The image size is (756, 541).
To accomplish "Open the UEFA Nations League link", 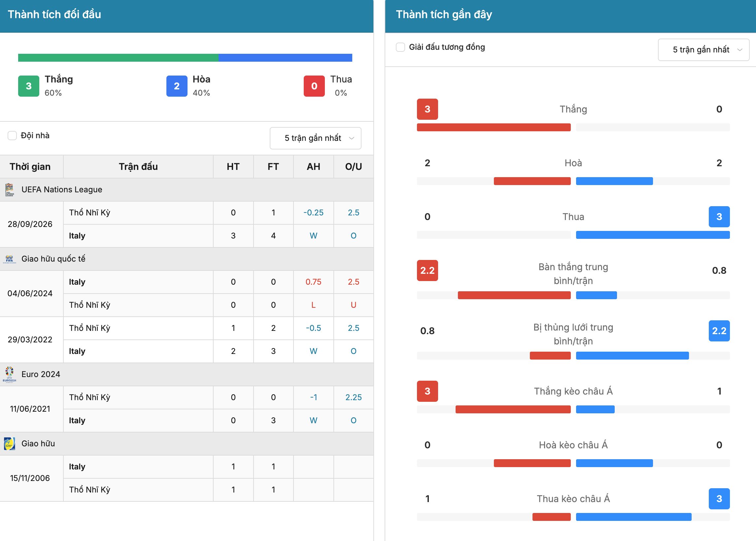I will click(62, 190).
